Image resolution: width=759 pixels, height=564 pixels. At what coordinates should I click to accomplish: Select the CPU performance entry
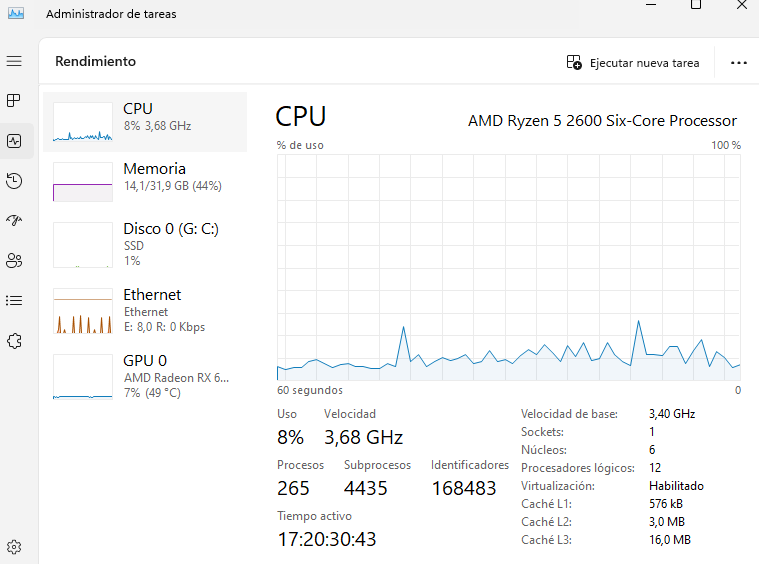145,122
